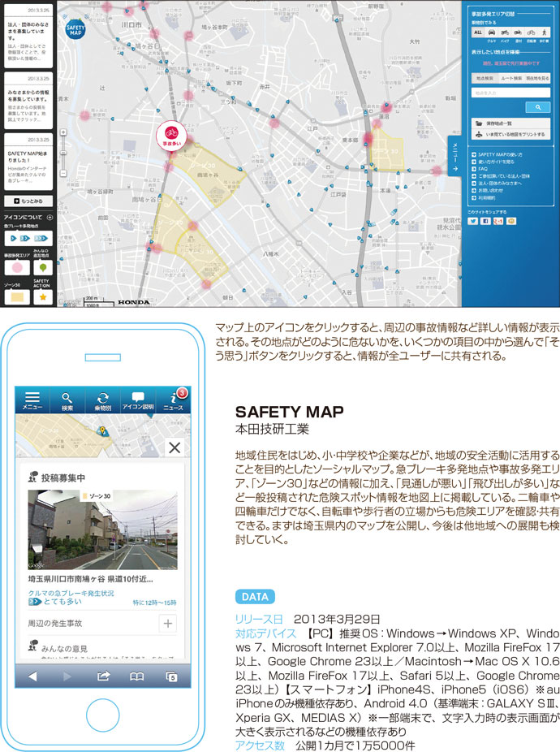Image resolution: width=560 pixels, height=752 pixels.
Task: Select the ALL vehicle filter
Action: [x=477, y=32]
